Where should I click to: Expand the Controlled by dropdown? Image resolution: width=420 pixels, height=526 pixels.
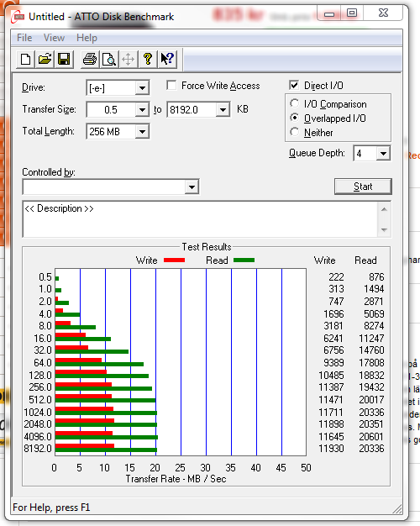click(x=192, y=187)
